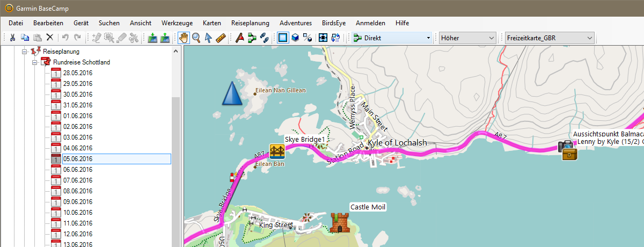Click the Skye Bridge1 waypoint label
This screenshot has height=247, width=644.
(305, 140)
